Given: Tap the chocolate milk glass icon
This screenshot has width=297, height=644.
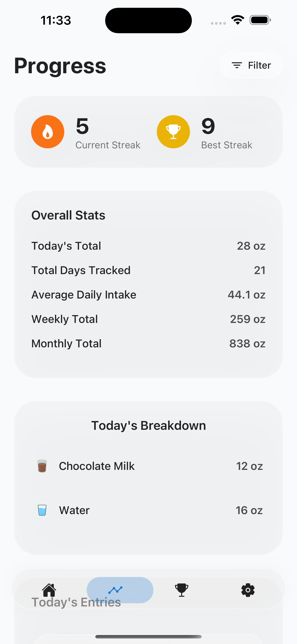Looking at the screenshot, I should [42, 466].
